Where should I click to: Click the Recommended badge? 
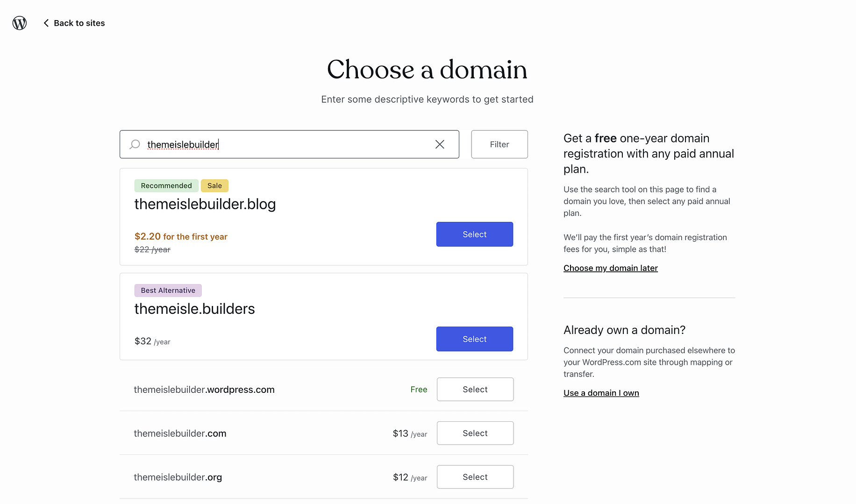tap(166, 185)
